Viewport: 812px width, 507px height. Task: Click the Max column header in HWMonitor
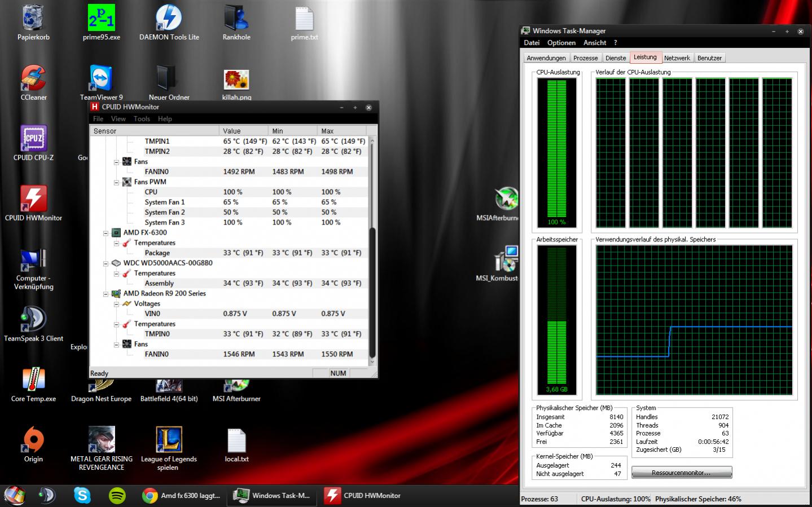click(x=343, y=131)
